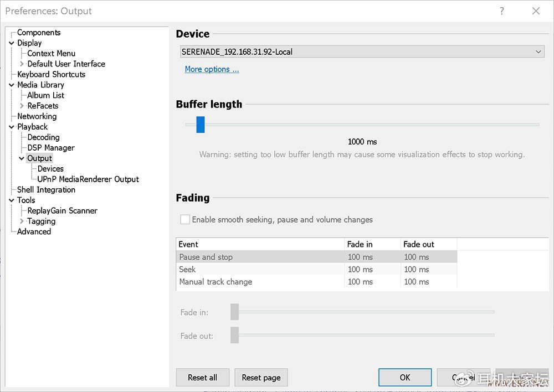Open ReplayGain Scanner settings

point(62,211)
